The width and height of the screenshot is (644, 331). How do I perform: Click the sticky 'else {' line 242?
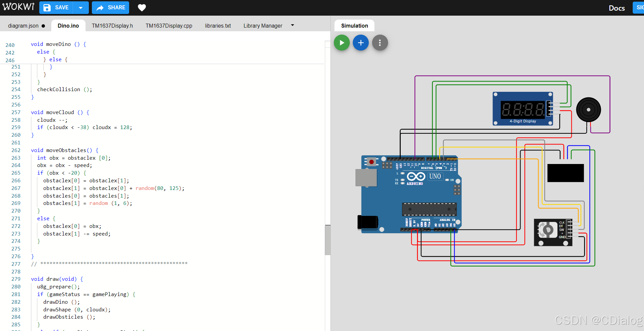point(46,52)
